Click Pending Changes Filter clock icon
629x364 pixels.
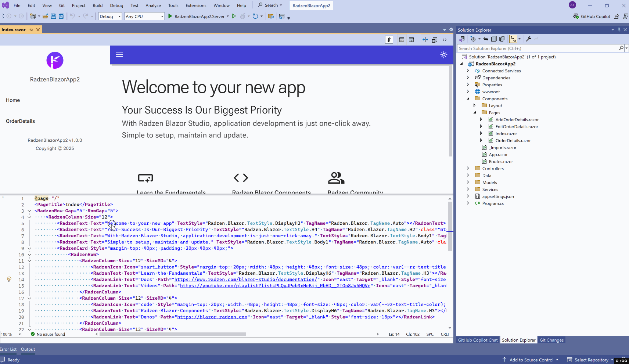[x=473, y=39]
